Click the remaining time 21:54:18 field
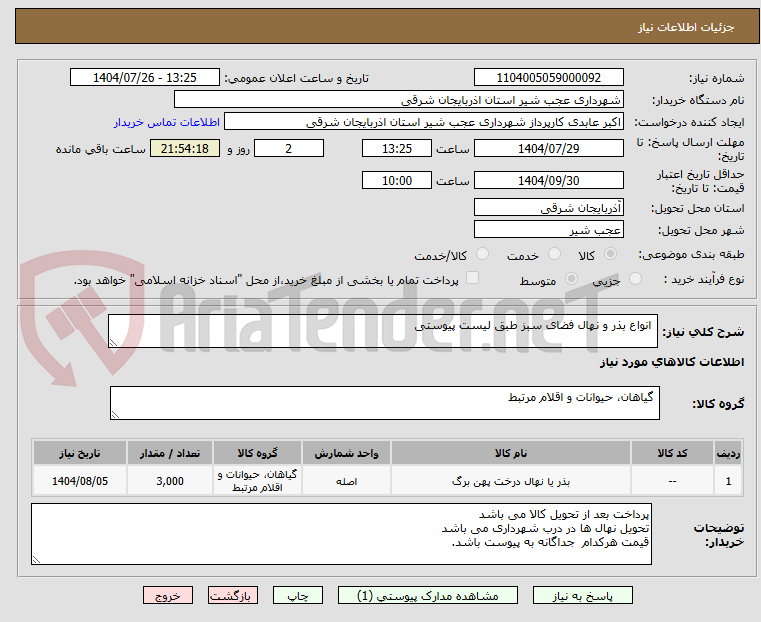The image size is (761, 622). pos(184,148)
